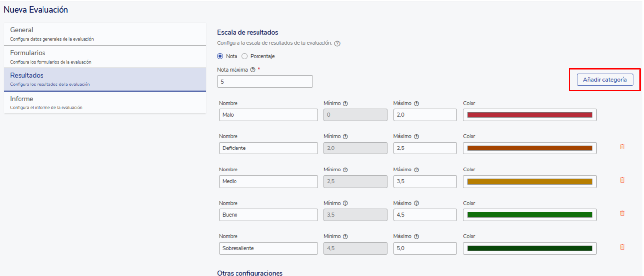The width and height of the screenshot is (644, 276).
Task: Remove the Sobresaliente category using trash icon
Action: click(x=622, y=247)
